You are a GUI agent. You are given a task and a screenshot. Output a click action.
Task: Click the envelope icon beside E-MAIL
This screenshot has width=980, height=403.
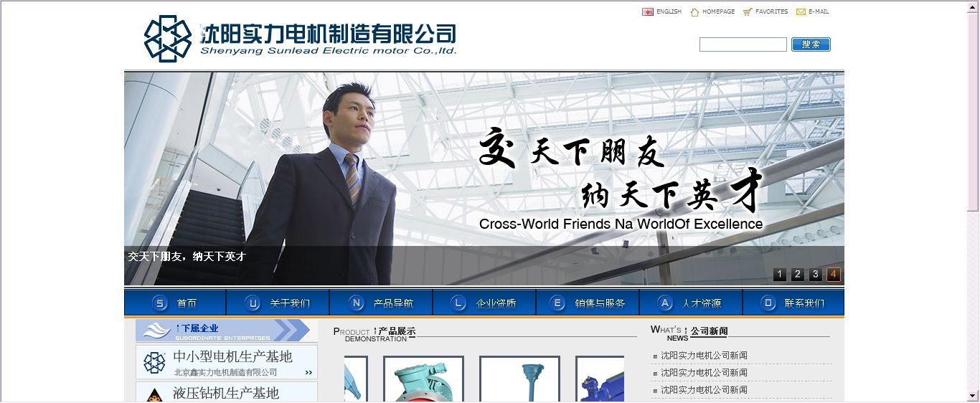pos(801,11)
